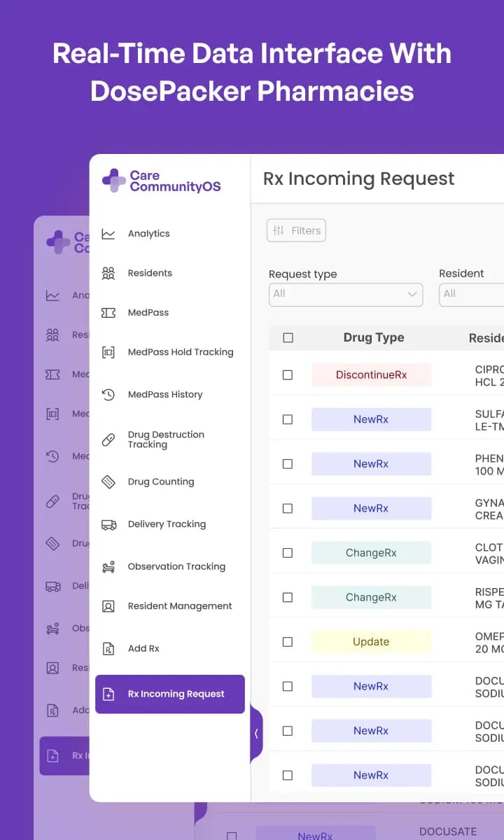The width and height of the screenshot is (504, 840).
Task: Click the Observation Tracking bed icon
Action: tap(108, 567)
